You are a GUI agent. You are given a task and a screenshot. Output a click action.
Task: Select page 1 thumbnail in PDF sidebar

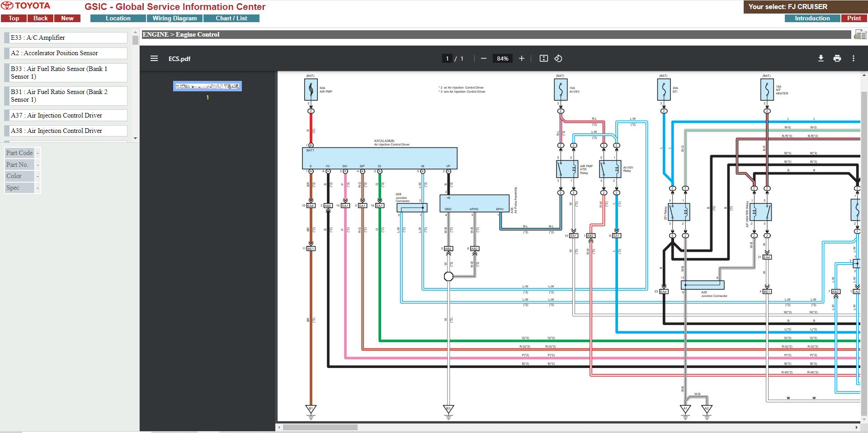click(x=208, y=86)
